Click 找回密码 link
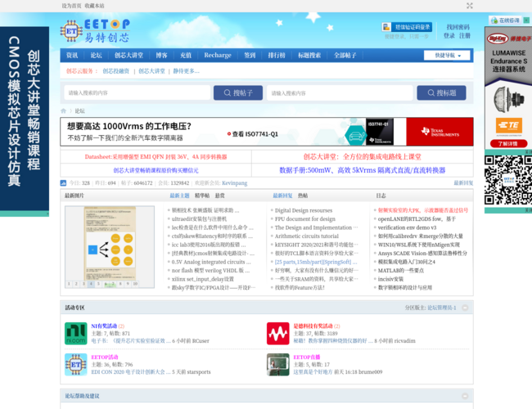This screenshot has height=409, width=532. click(x=458, y=27)
